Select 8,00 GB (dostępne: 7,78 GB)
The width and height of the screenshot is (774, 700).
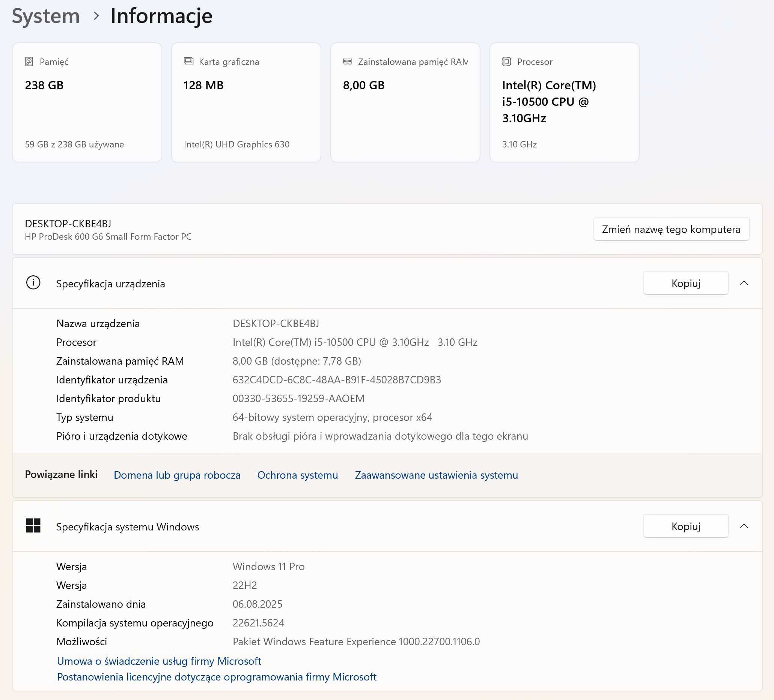tap(297, 361)
